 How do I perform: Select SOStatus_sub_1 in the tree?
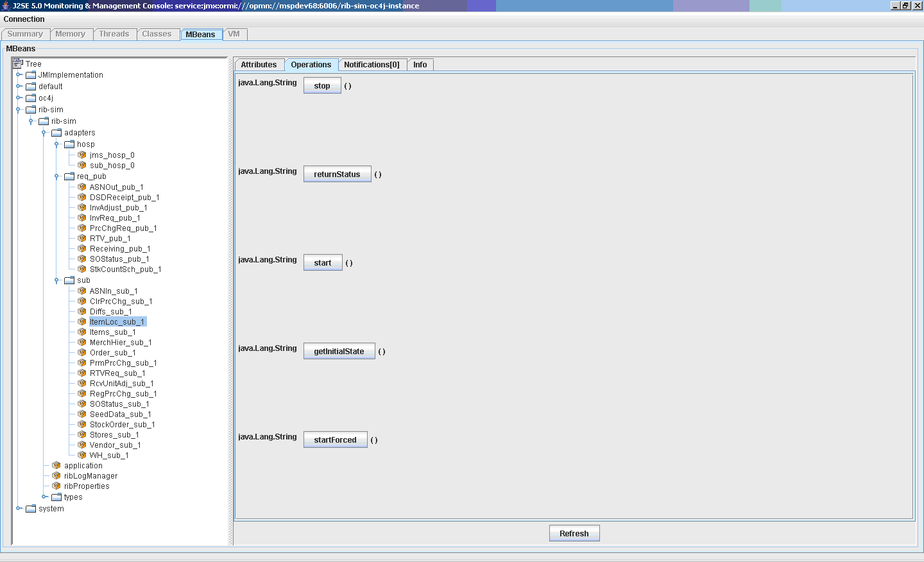(x=119, y=404)
